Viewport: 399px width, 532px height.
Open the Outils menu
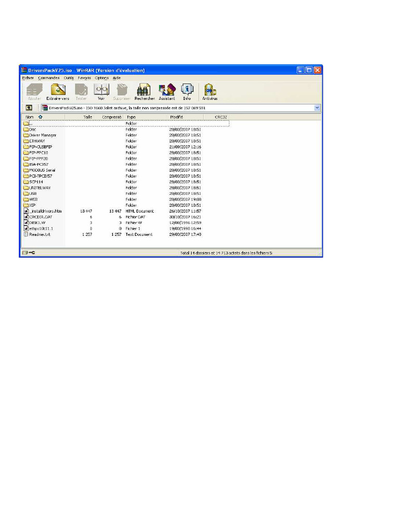69,78
